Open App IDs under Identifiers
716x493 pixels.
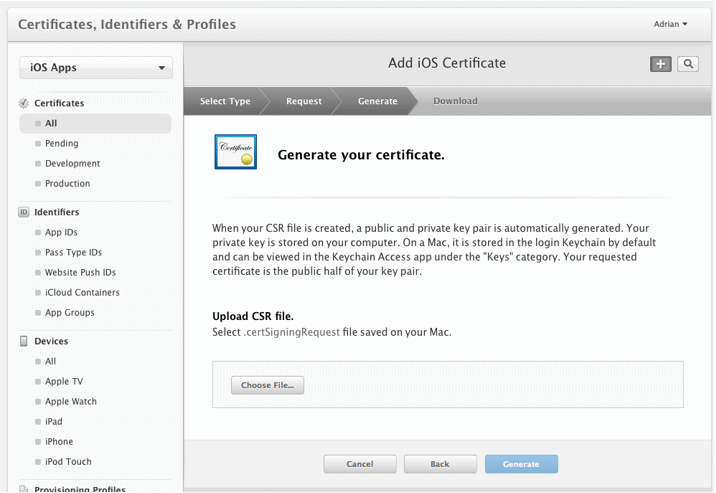tap(61, 232)
